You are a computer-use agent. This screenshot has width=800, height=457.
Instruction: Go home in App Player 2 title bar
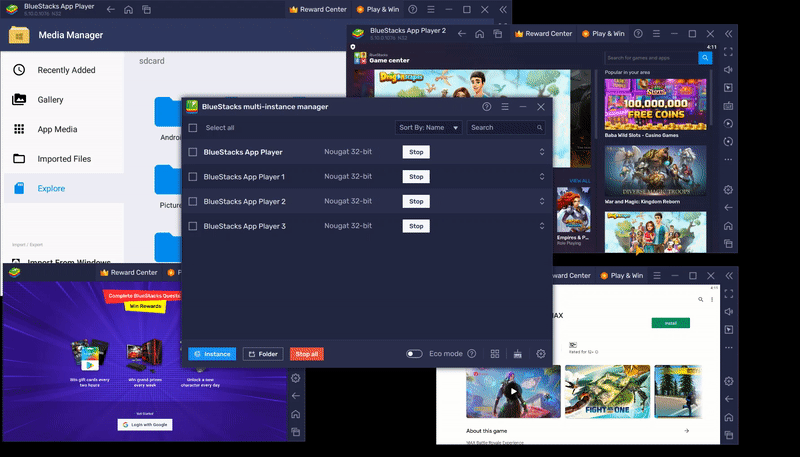pyautogui.click(x=480, y=34)
